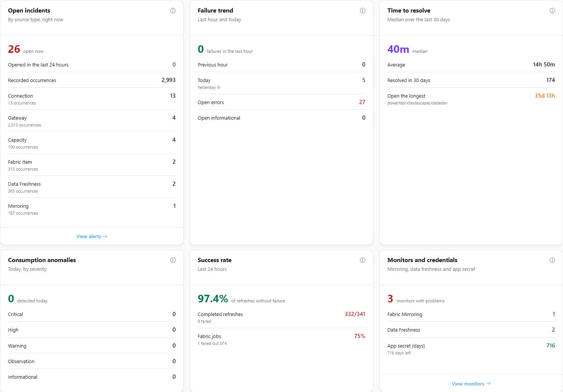The image size is (563, 392).
Task: Click the Open errors count 27
Action: click(362, 102)
